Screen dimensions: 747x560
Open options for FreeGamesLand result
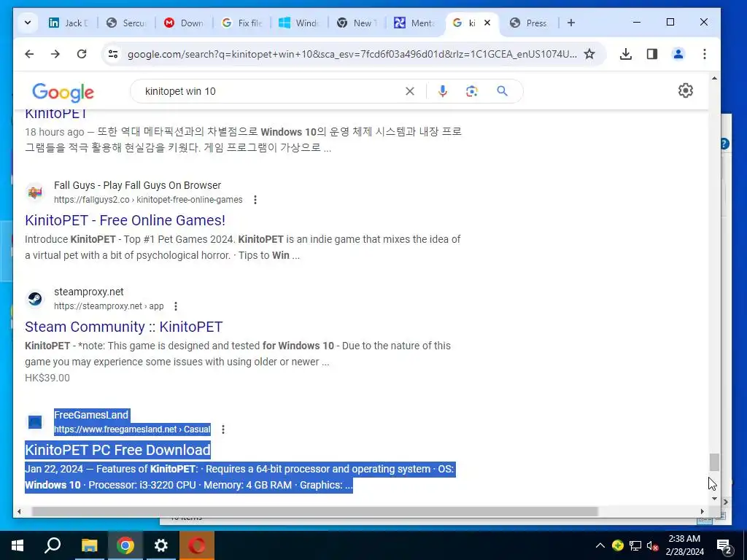pyautogui.click(x=223, y=429)
